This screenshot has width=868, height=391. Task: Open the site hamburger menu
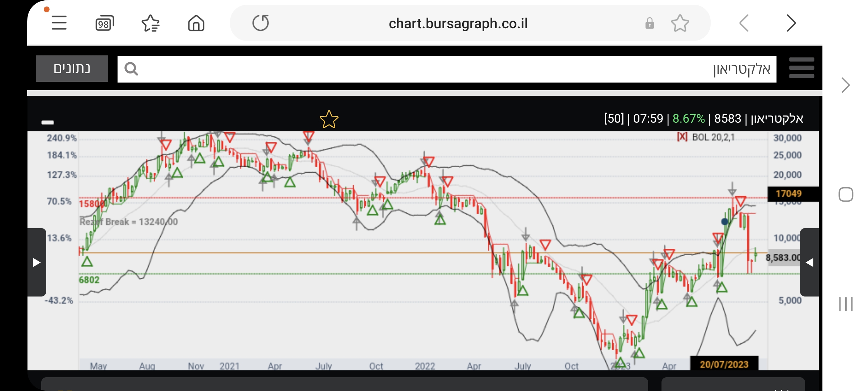(x=801, y=68)
